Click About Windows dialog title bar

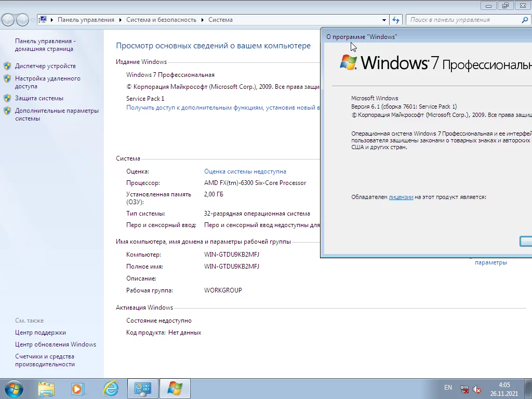tap(428, 36)
